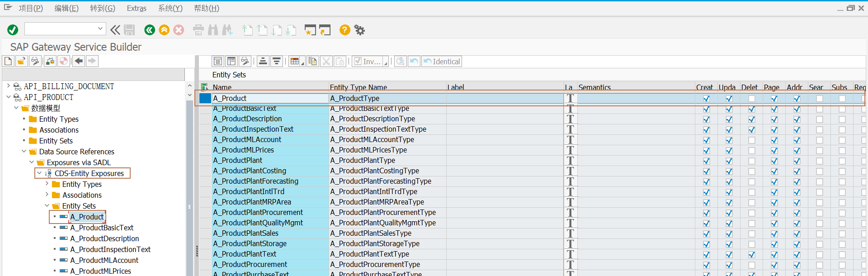Click the Find Next binoculars icon
The height and width of the screenshot is (276, 868).
tap(227, 30)
